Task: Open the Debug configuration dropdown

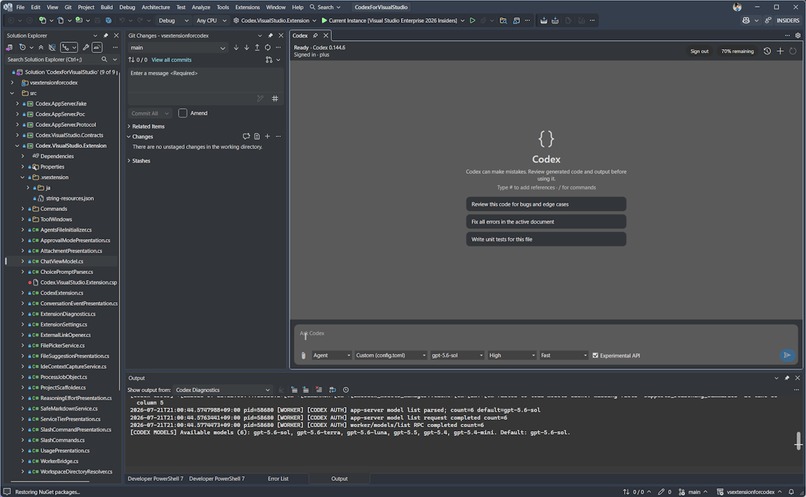Action: click(x=173, y=21)
